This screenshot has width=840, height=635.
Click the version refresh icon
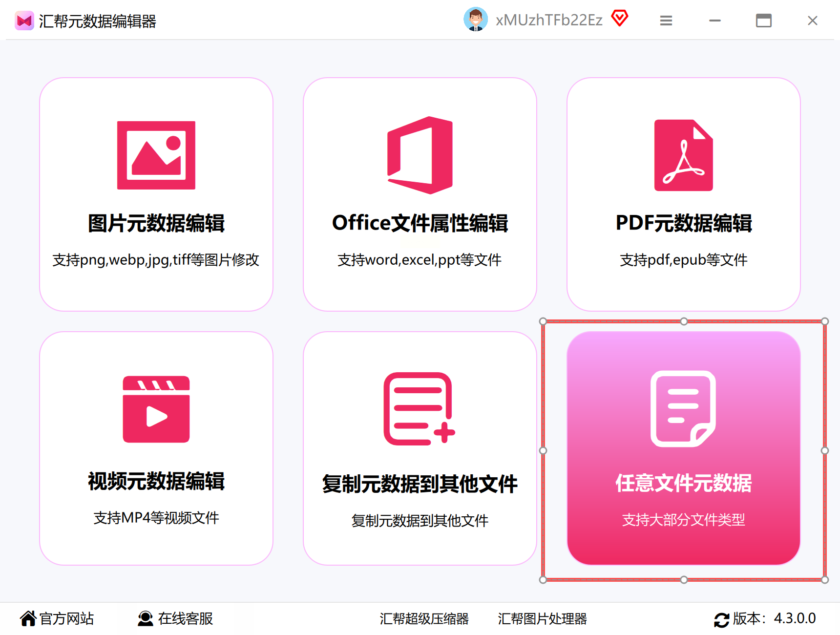[721, 619]
